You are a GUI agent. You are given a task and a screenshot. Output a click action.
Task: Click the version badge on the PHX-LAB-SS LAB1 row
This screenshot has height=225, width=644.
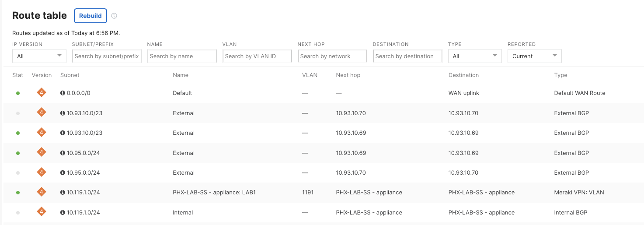coord(42,192)
